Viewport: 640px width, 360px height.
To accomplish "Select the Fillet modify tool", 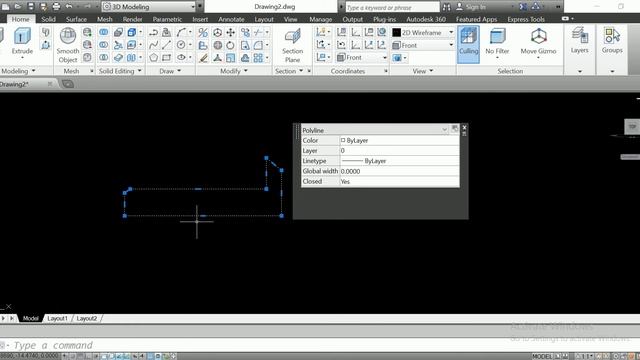I will point(258,45).
